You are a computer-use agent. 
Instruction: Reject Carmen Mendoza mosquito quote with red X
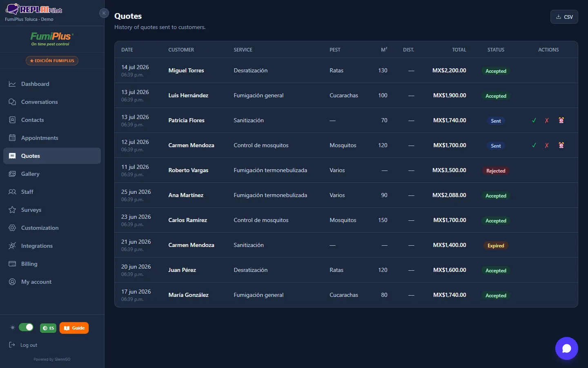(547, 145)
